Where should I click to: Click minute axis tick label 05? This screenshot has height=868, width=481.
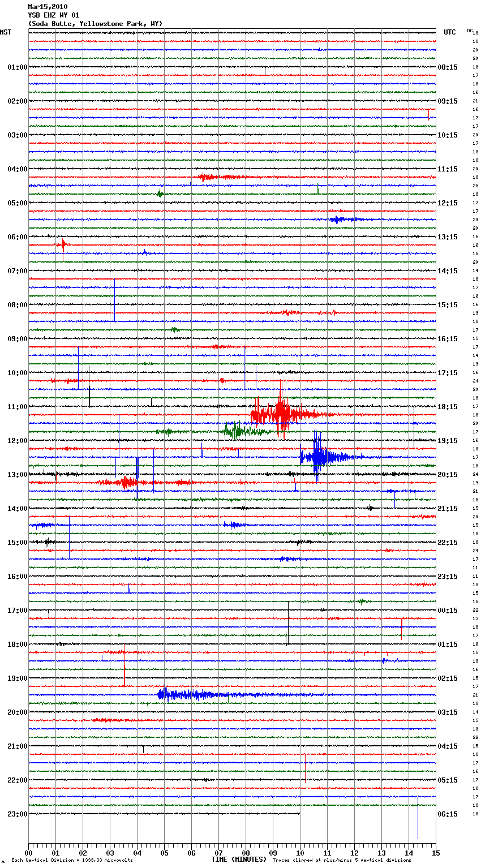(x=164, y=853)
